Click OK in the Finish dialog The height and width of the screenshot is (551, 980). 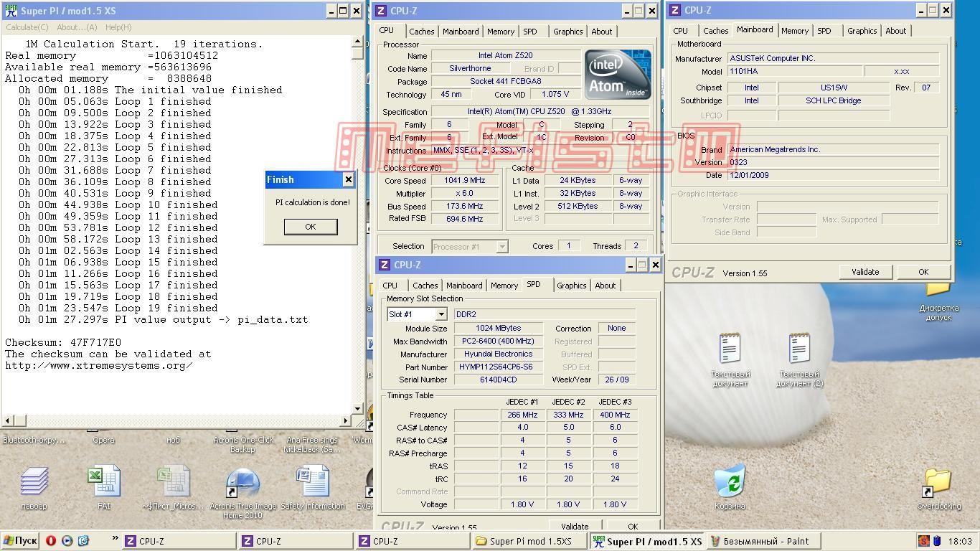(x=310, y=226)
